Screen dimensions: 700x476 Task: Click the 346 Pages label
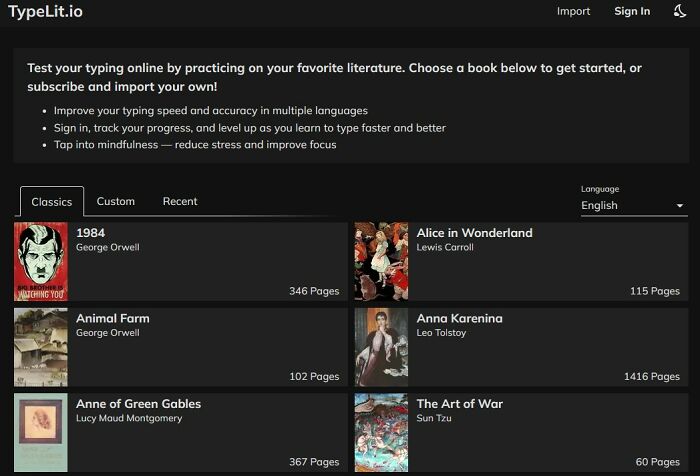tap(314, 291)
